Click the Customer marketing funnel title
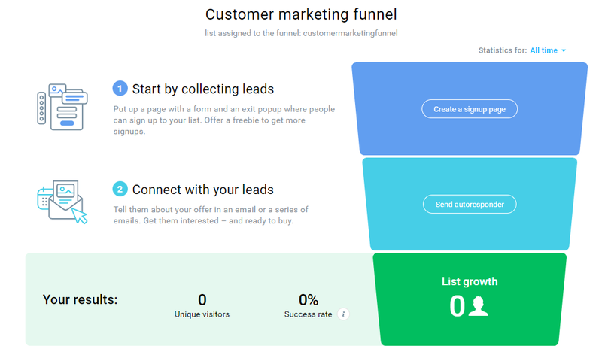The height and width of the screenshot is (364, 602). click(301, 14)
